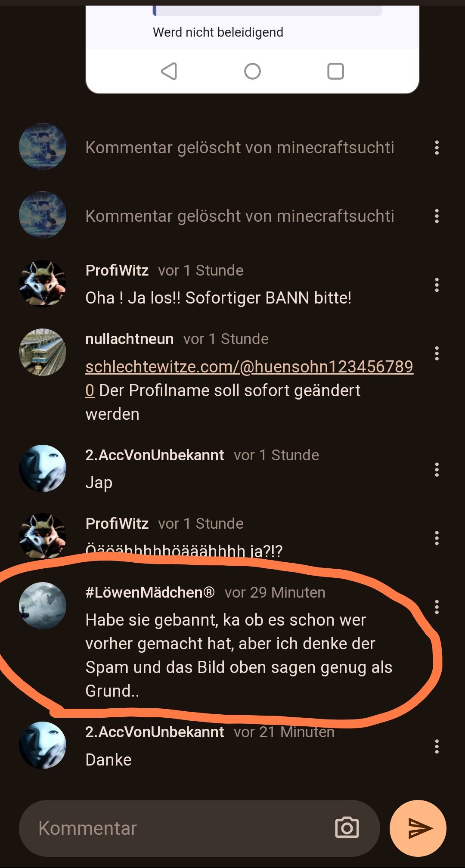This screenshot has width=465, height=868.
Task: Open three-dot menu for nullachtneun comment
Action: point(437,353)
